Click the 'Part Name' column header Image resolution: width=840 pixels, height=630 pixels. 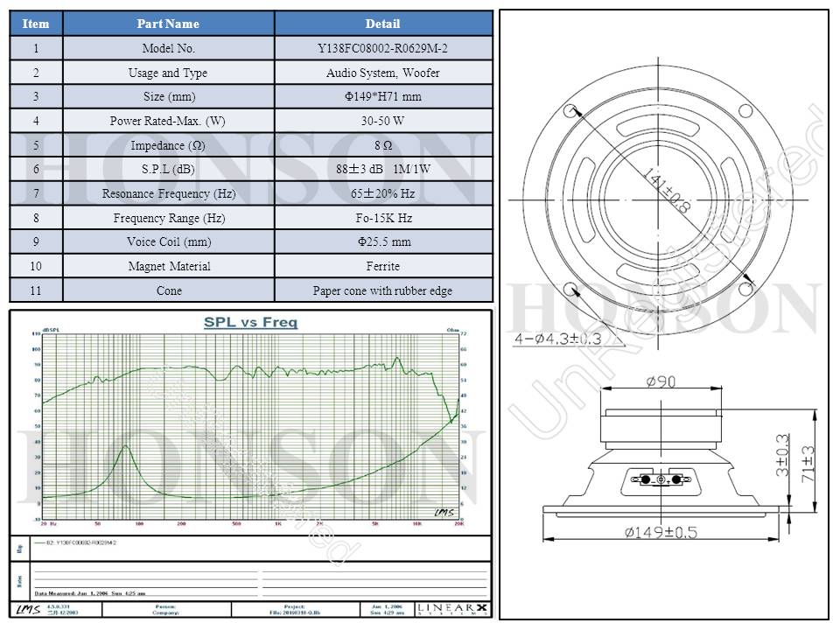click(x=168, y=24)
